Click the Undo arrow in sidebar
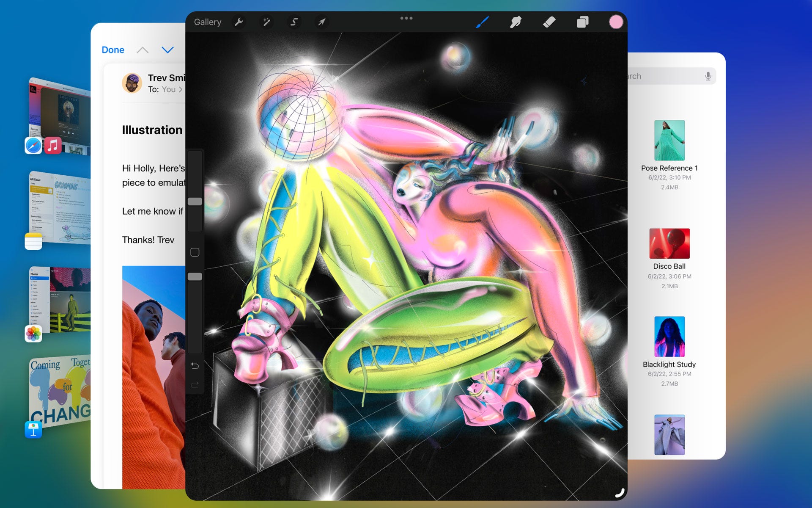The image size is (812, 508). (195, 366)
